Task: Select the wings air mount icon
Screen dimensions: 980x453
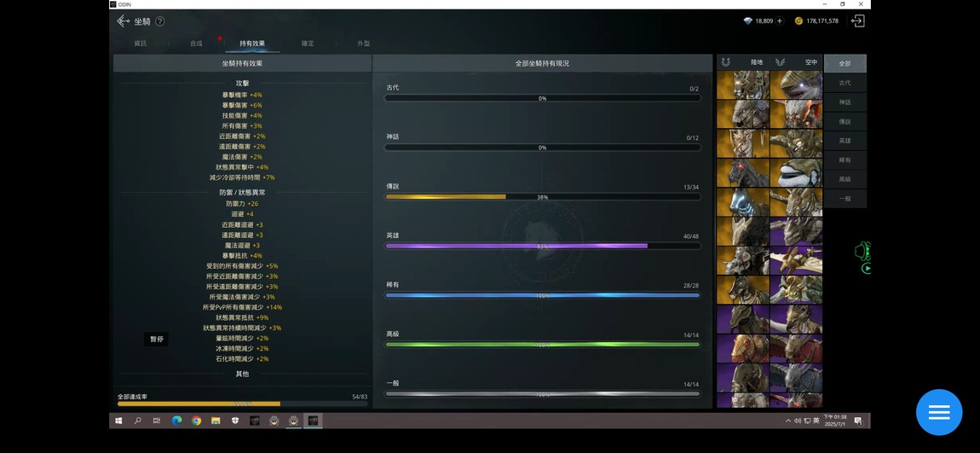Action: (x=780, y=62)
